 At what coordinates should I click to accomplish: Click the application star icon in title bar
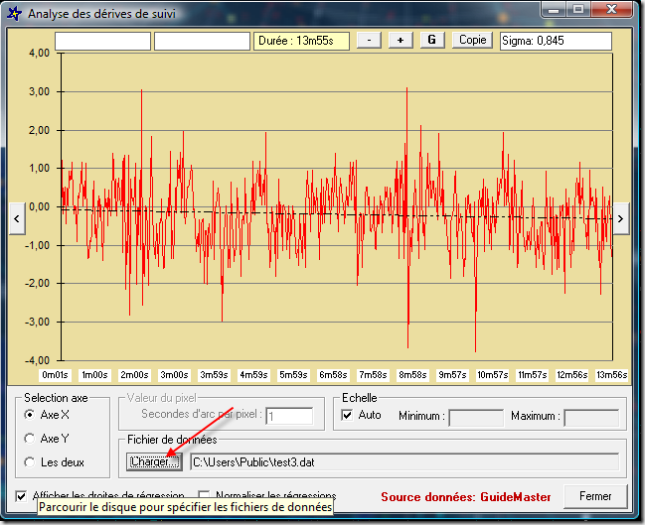(13, 14)
